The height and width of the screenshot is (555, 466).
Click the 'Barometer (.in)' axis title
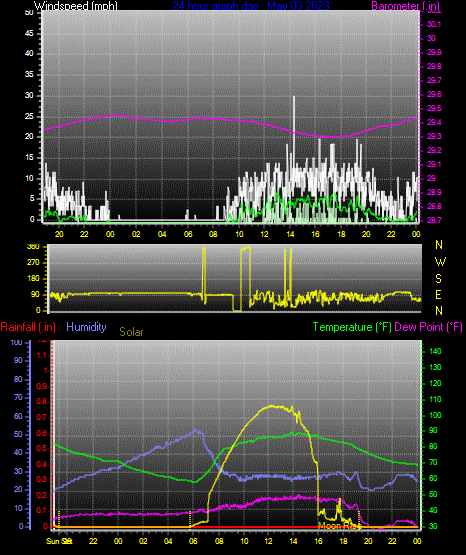click(405, 6)
